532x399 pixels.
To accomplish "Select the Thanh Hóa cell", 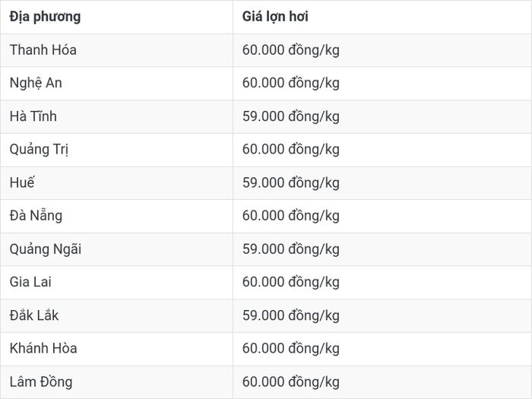I will (116, 50).
